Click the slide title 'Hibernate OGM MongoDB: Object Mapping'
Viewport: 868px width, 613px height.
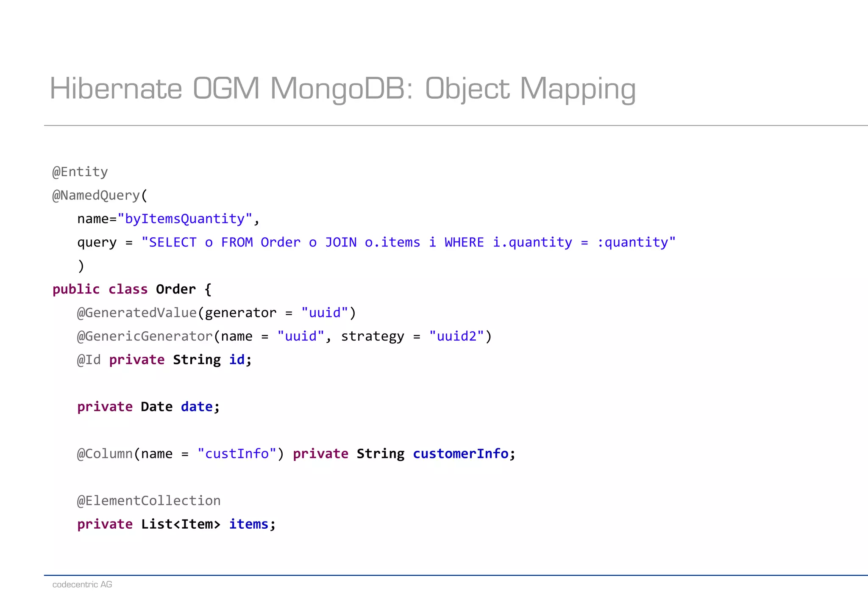coord(342,89)
